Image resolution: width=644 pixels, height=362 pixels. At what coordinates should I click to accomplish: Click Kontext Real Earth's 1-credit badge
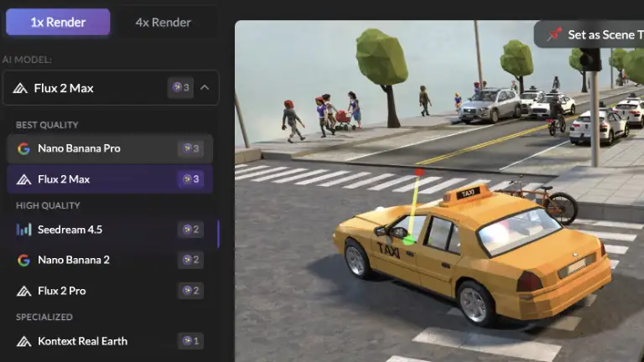[x=190, y=341]
